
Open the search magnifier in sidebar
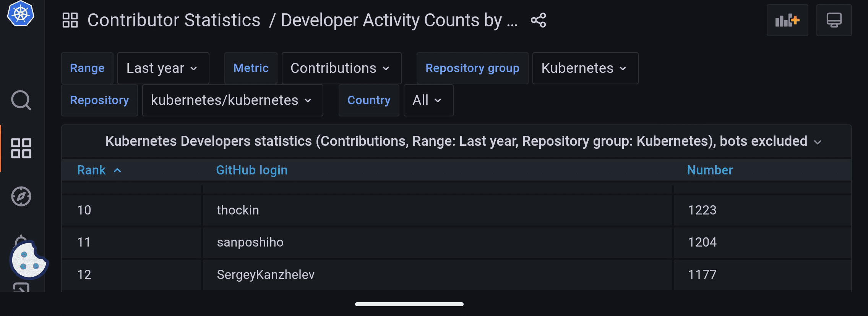[21, 100]
